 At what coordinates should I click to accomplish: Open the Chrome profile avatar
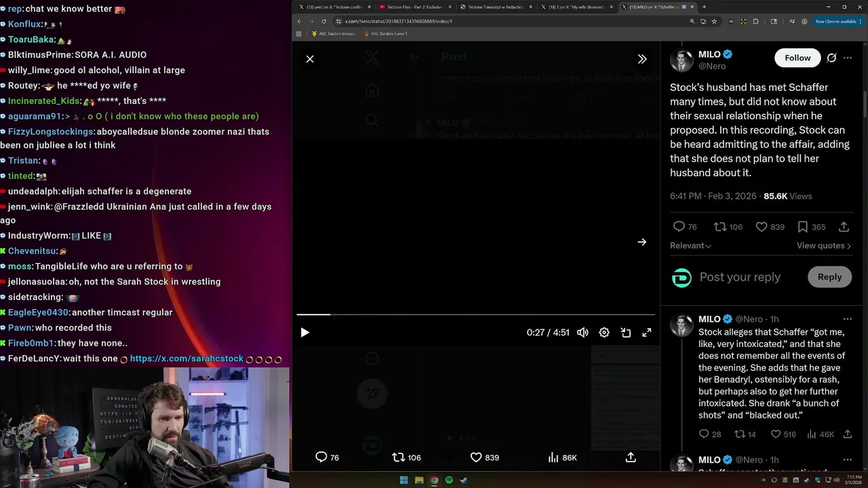804,21
